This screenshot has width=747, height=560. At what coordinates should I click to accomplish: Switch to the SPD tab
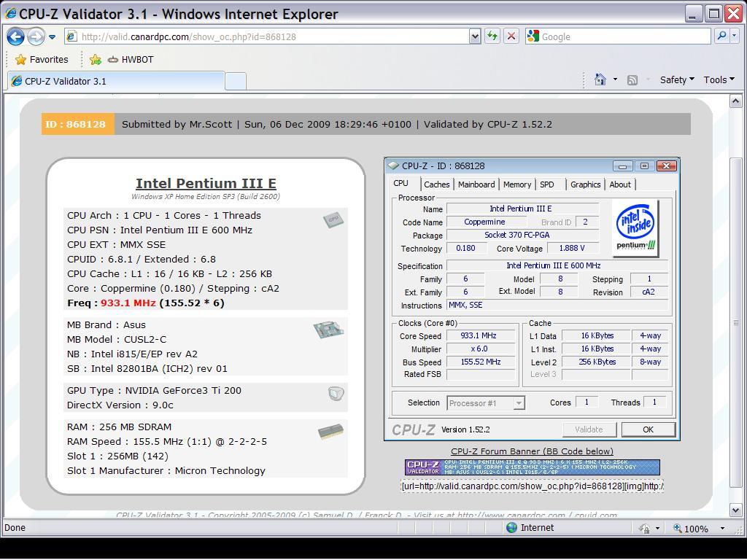click(x=547, y=184)
